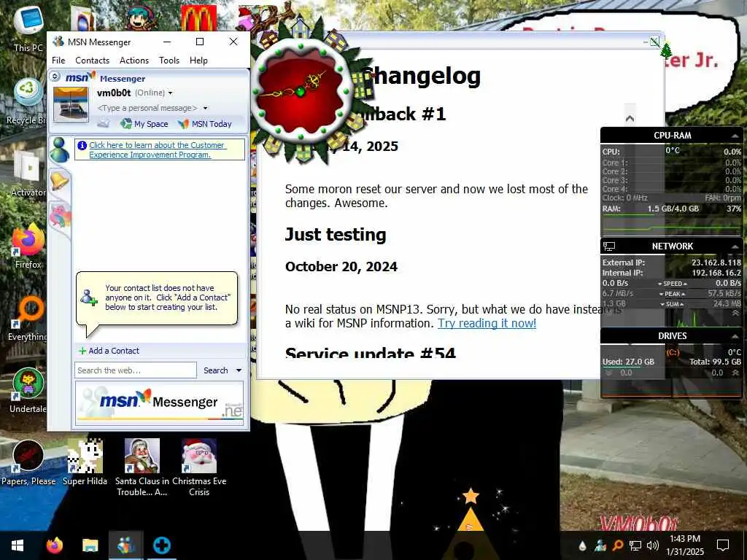Viewport: 747px width, 560px height.
Task: Open Christmas Eve Crisis shortcut
Action: [199, 467]
